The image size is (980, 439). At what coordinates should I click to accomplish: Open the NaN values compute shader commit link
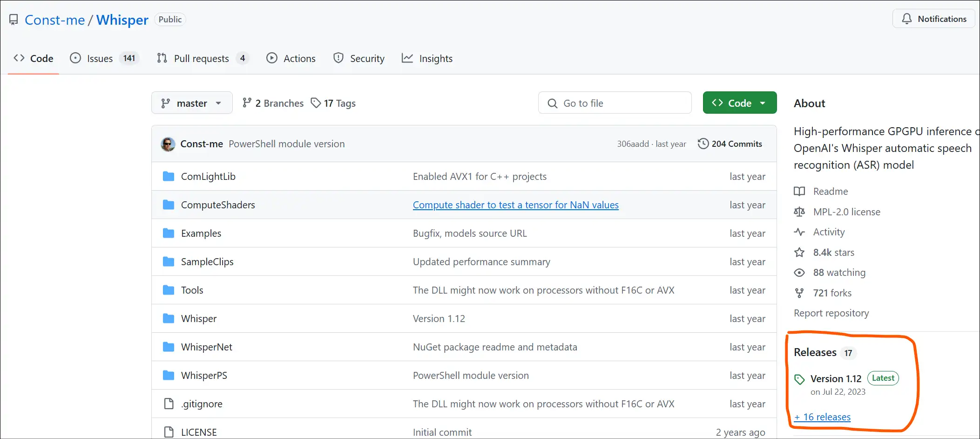coord(516,205)
